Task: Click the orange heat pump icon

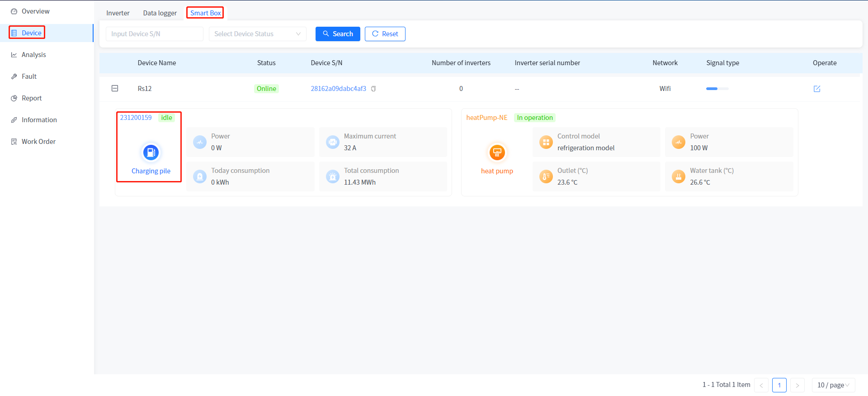Action: click(497, 153)
